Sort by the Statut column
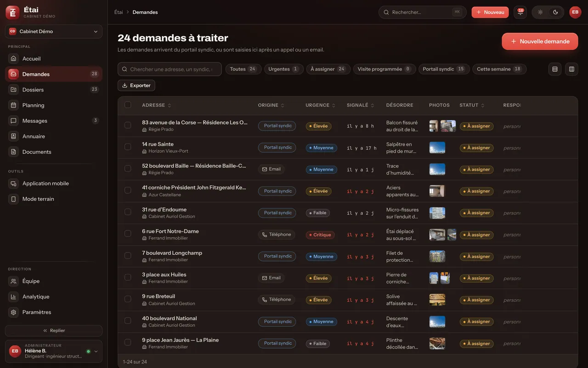This screenshot has width=588, height=368. click(472, 105)
